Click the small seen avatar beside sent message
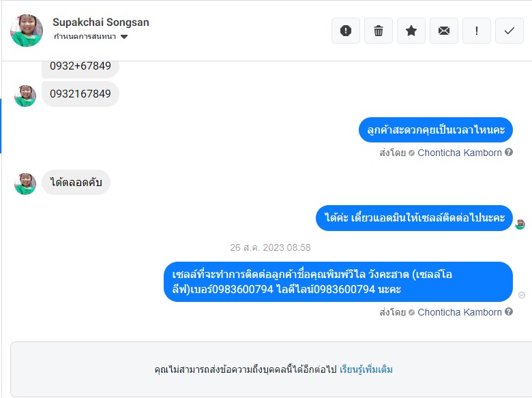Image resolution: width=532 pixels, height=398 pixels. pos(520,224)
